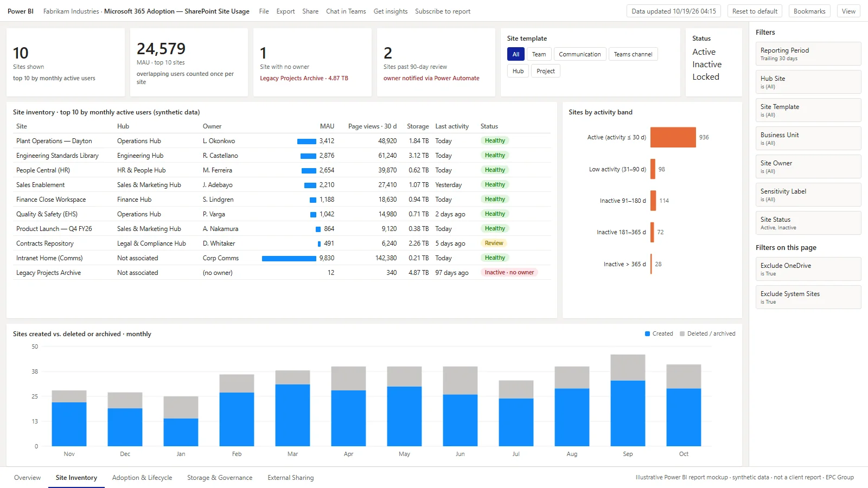Switch to Storage & Governance tab
This screenshot has height=488, width=868.
point(220,478)
